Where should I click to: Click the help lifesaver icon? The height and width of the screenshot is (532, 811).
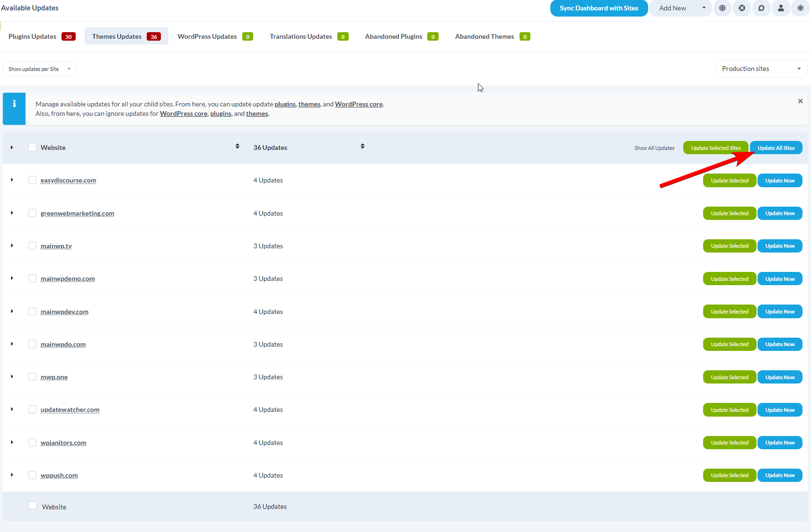pos(742,8)
